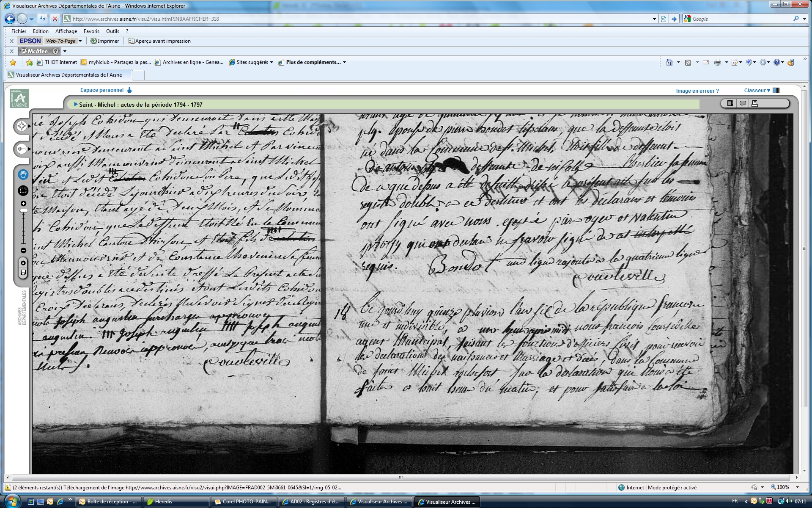This screenshot has width=812, height=508.
Task: Expand the image adjustment slider panel
Action: pyautogui.click(x=22, y=149)
